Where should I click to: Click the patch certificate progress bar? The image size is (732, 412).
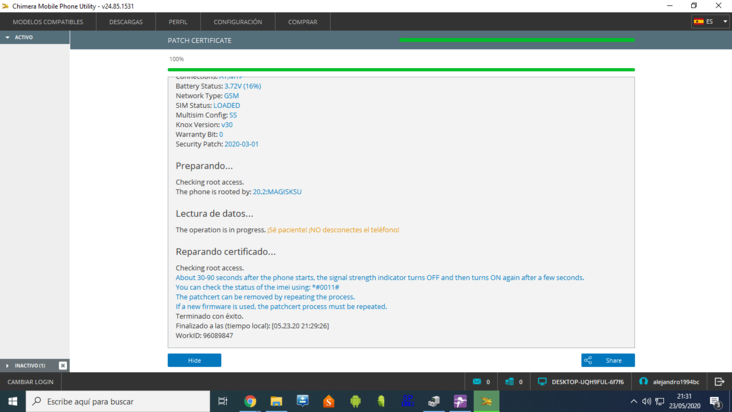coord(401,70)
